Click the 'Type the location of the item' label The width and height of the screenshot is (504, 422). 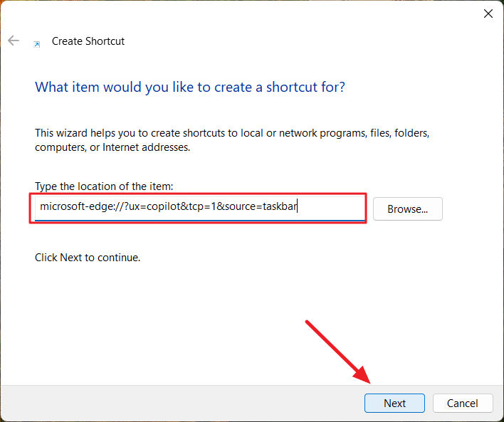(104, 186)
